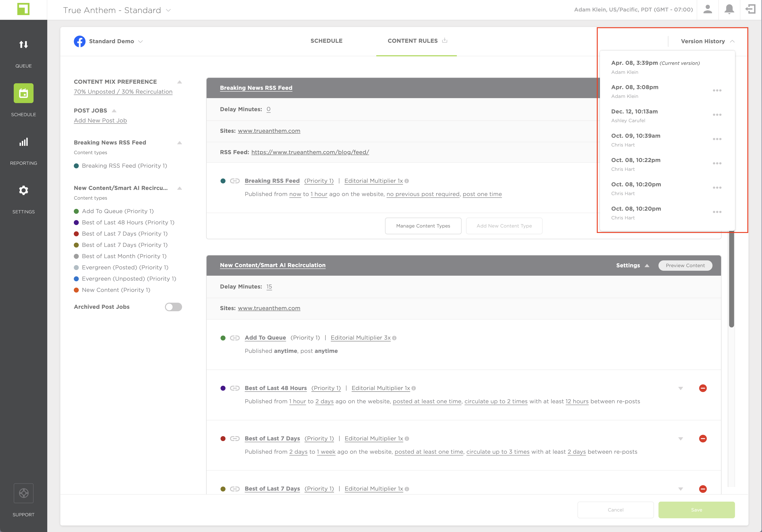
Task: Click teal dot of Breaking RSS Feed in sidebar
Action: (x=76, y=166)
